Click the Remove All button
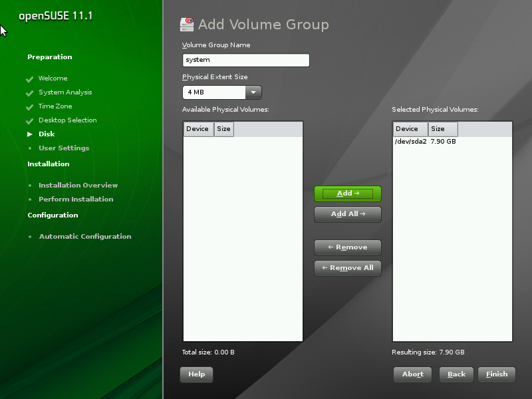This screenshot has width=532, height=399. pyautogui.click(x=347, y=268)
